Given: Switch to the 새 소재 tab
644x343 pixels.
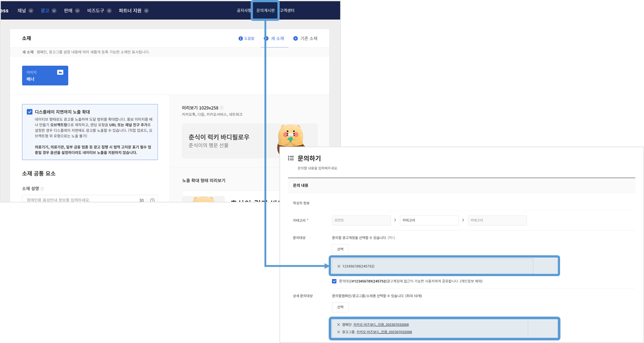Looking at the screenshot, I should [274, 39].
